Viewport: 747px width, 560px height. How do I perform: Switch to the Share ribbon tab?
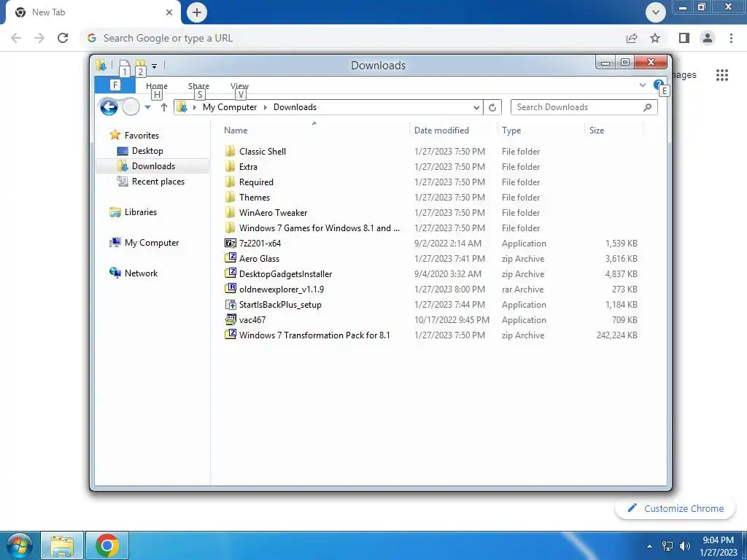point(198,86)
